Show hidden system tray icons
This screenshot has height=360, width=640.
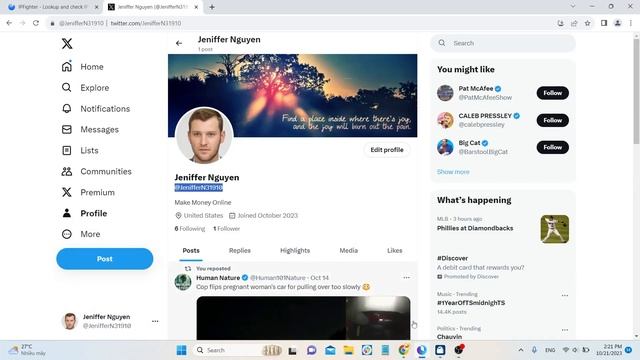tap(521, 350)
